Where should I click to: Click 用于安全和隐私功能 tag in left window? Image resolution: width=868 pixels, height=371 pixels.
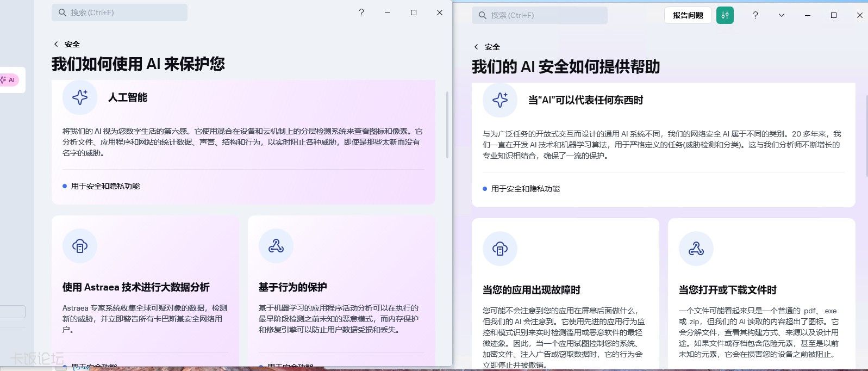[105, 186]
